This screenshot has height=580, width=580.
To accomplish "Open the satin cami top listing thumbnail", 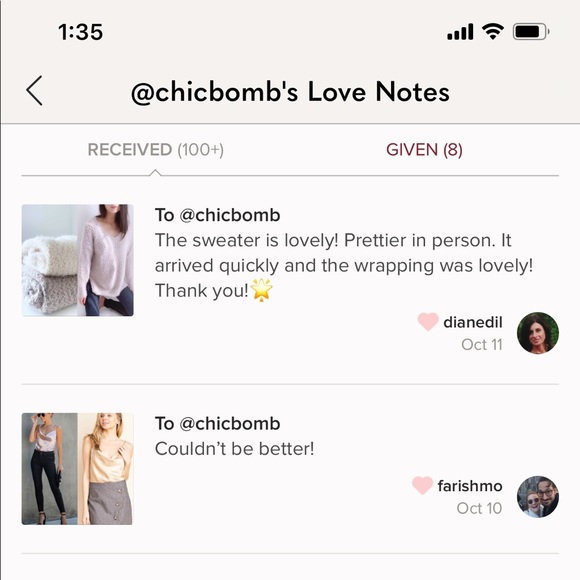I will 77,469.
